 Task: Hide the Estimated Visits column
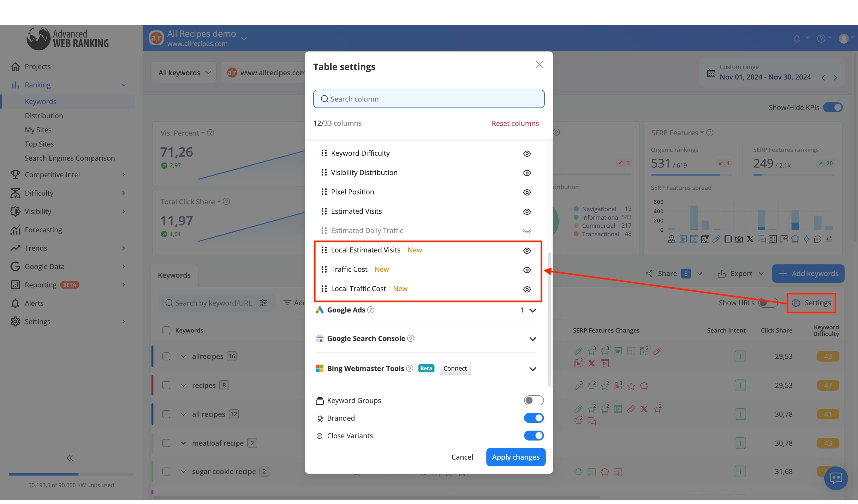point(527,212)
